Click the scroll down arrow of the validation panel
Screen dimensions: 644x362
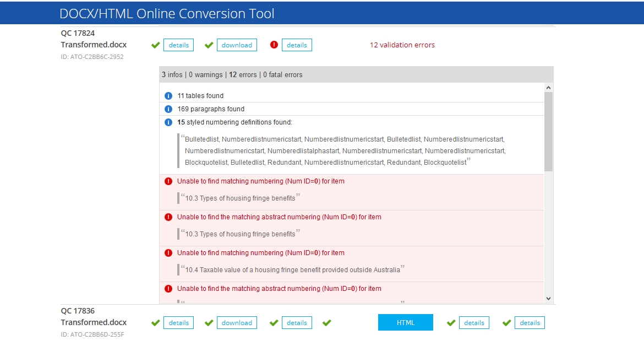(548, 298)
